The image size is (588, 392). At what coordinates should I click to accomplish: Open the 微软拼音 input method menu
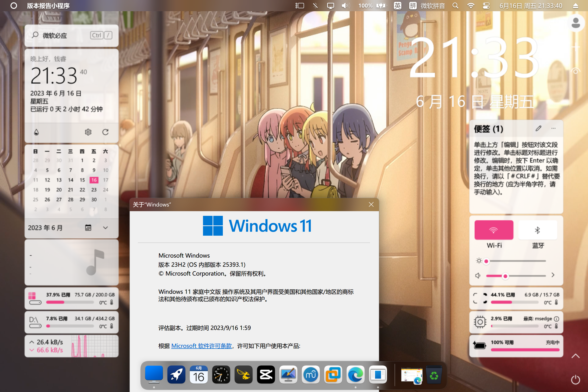(x=433, y=6)
